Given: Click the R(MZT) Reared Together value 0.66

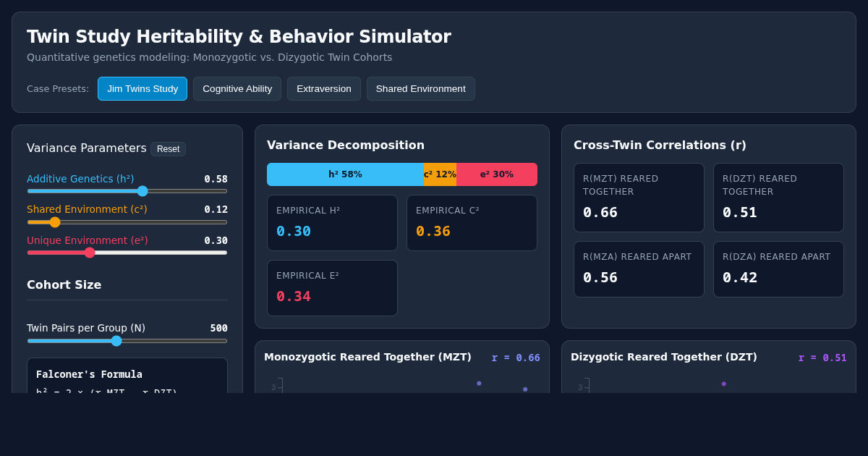Looking at the screenshot, I should pos(600,212).
